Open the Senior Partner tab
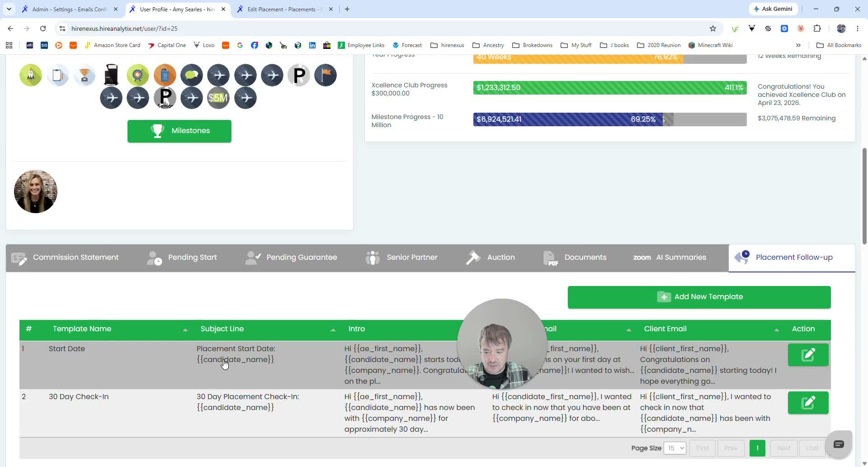This screenshot has height=467, width=868. tap(401, 257)
